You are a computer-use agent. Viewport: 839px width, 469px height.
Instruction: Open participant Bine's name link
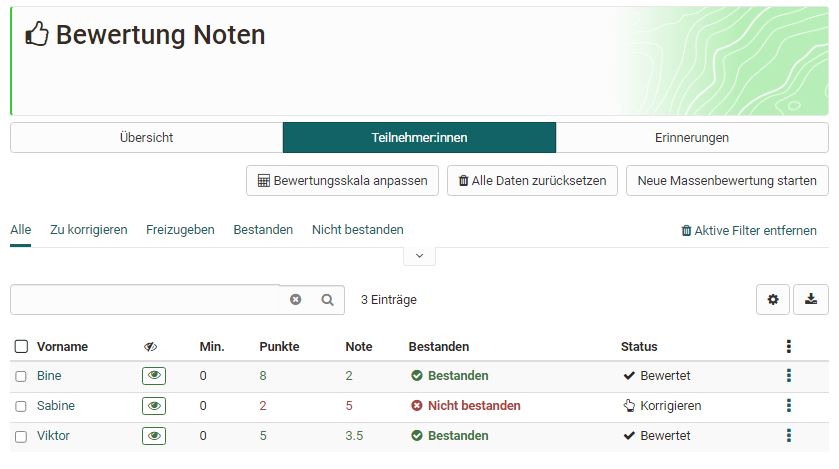coord(49,376)
